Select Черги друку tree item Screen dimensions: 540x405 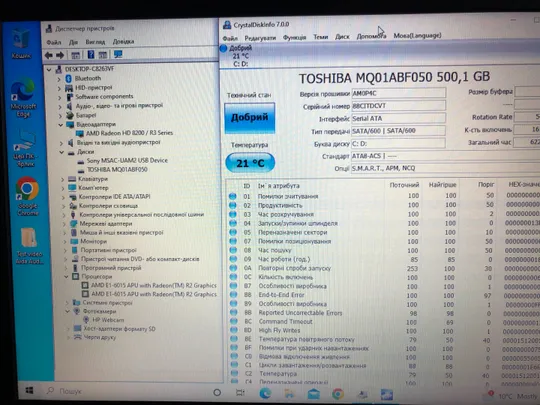tap(100, 337)
